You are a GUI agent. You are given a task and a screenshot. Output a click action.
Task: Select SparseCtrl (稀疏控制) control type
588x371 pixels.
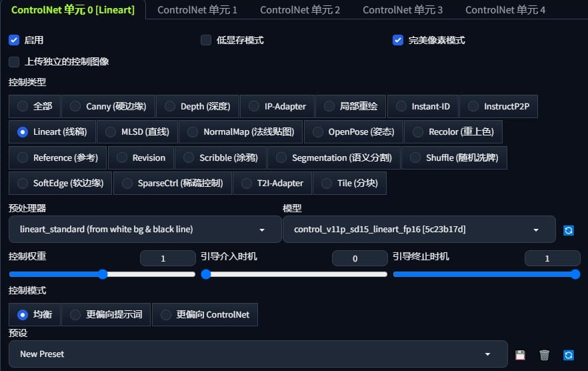click(173, 183)
